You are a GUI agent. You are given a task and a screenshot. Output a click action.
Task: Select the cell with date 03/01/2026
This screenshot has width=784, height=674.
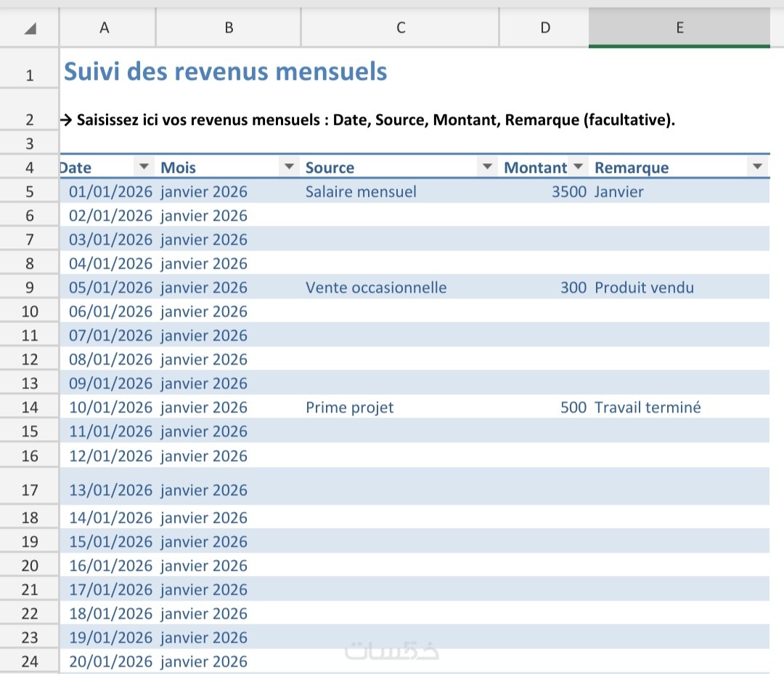coord(107,239)
